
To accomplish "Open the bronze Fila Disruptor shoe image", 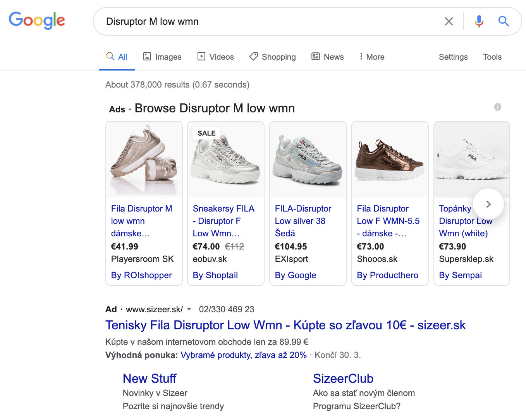I will point(390,159).
